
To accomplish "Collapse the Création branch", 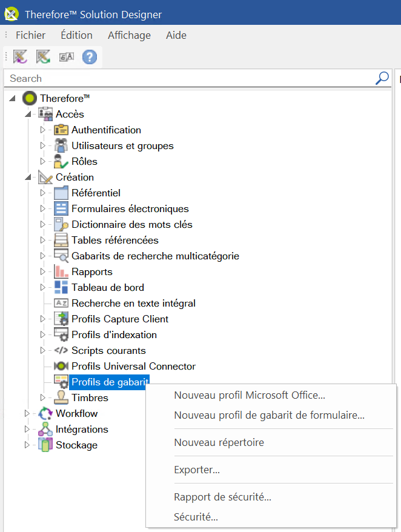I will 28,177.
